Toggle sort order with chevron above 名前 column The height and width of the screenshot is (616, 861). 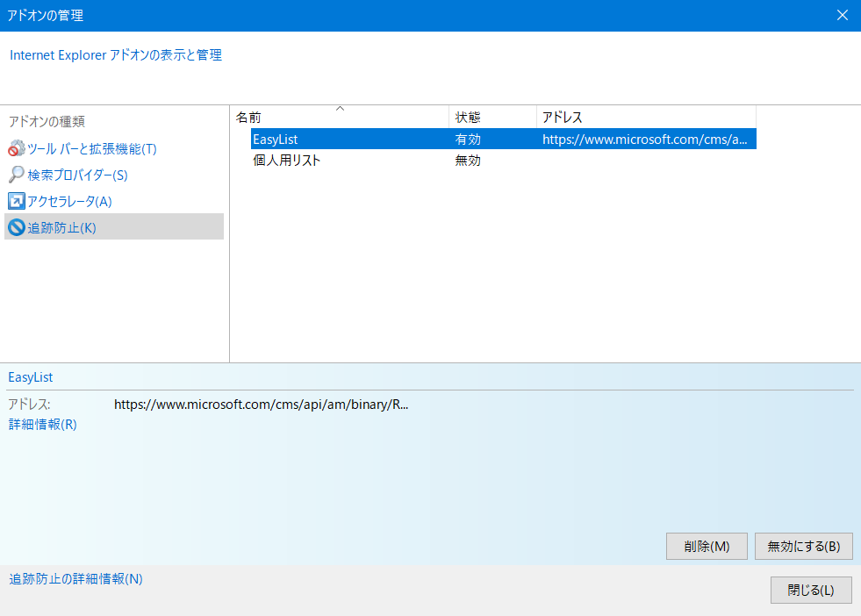pos(341,109)
